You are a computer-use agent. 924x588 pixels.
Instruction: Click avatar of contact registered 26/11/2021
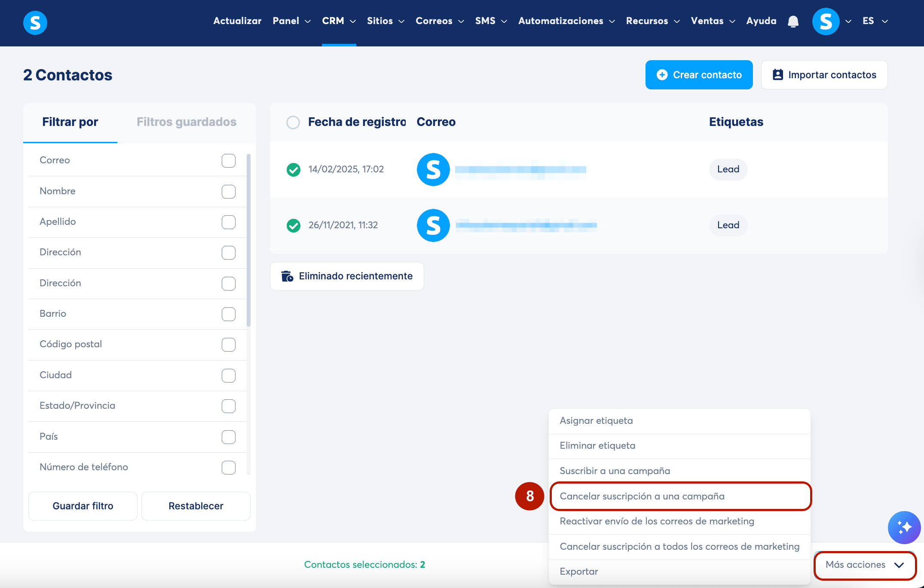433,225
